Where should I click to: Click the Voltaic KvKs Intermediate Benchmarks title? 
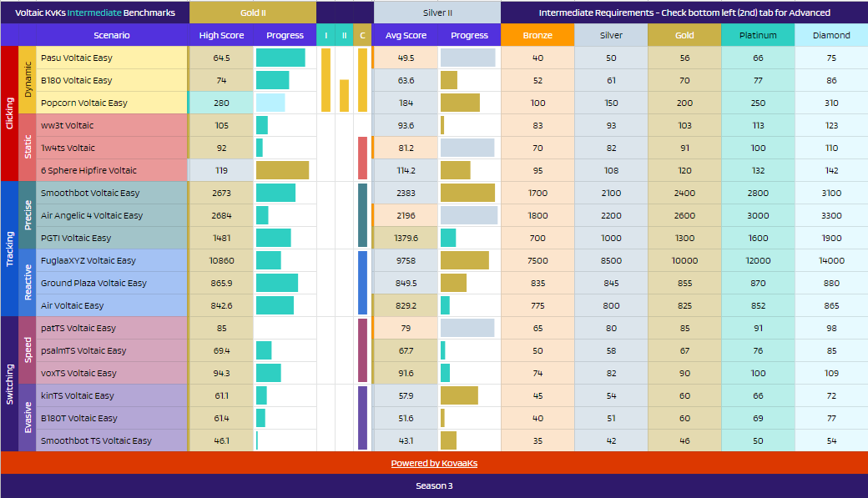coord(95,13)
